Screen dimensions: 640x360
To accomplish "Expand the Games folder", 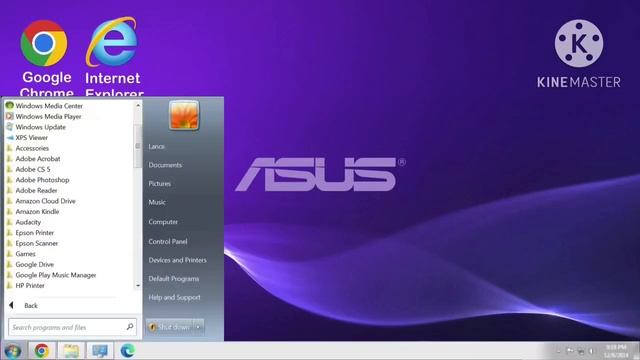I will pyautogui.click(x=21, y=254).
